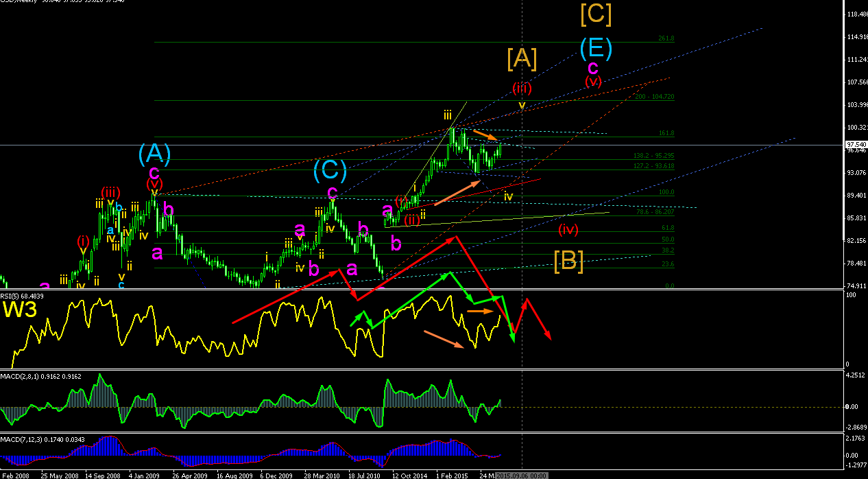Screen dimensions: 868x479
Task: Click the 6 Dec 2009 date label
Action: pos(277,475)
